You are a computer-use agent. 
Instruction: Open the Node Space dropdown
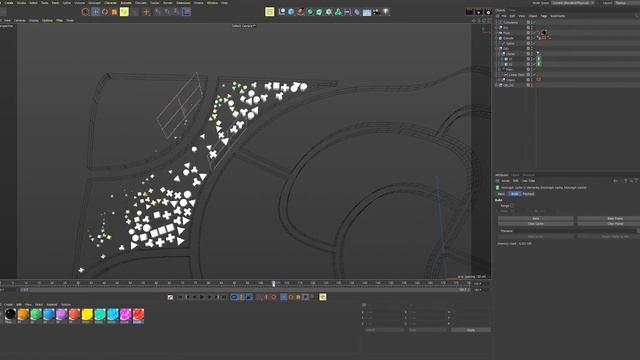coord(573,3)
